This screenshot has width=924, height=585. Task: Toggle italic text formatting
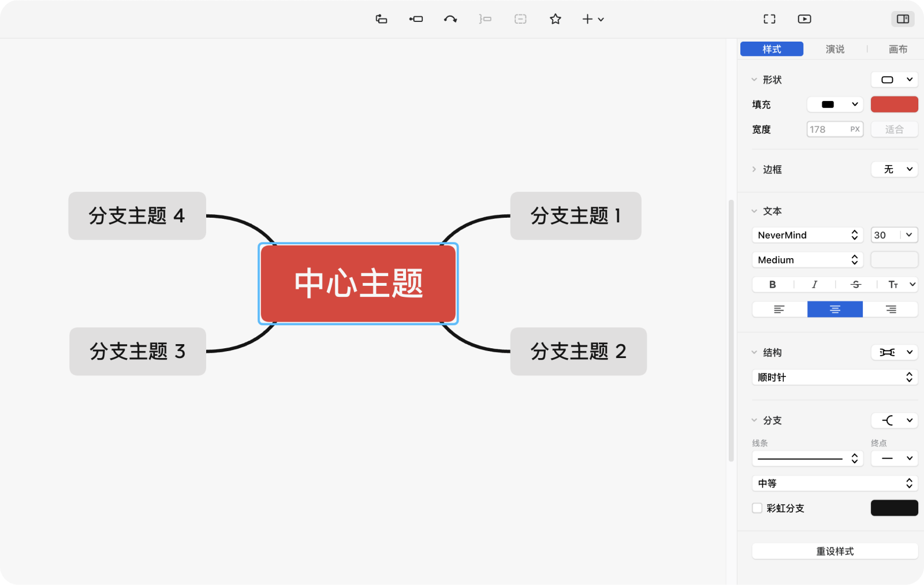coord(814,284)
